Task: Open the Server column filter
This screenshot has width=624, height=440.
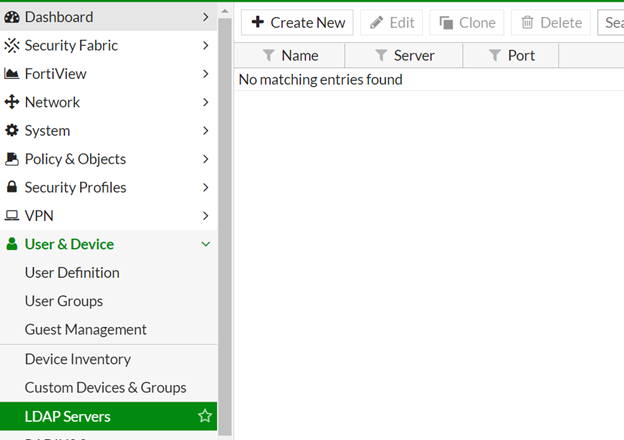Action: [x=380, y=56]
